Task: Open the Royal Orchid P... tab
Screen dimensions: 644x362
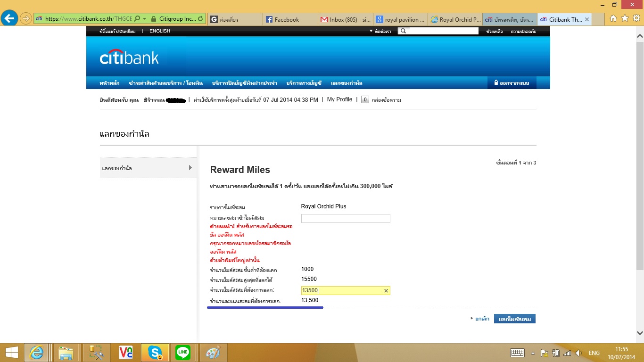Action: pos(455,19)
